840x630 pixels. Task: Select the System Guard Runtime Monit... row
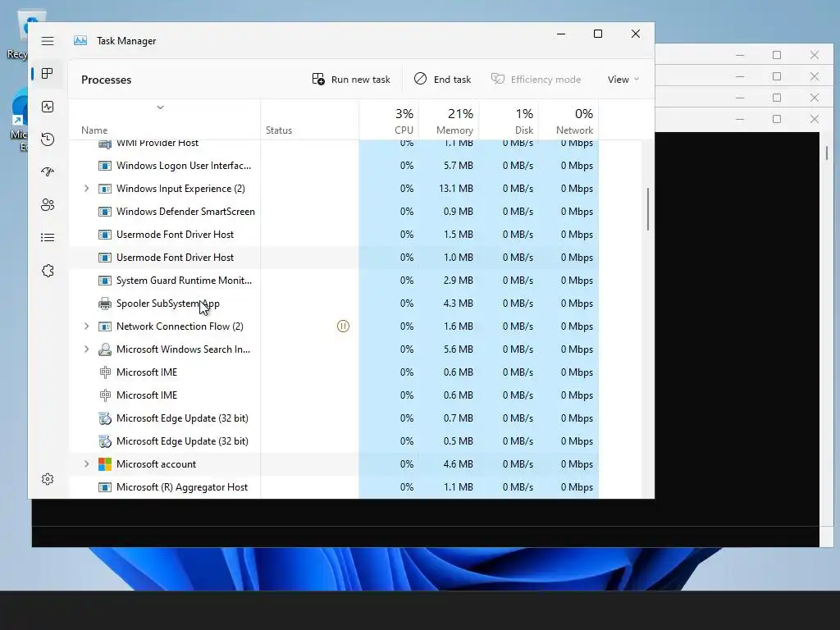[334, 281]
